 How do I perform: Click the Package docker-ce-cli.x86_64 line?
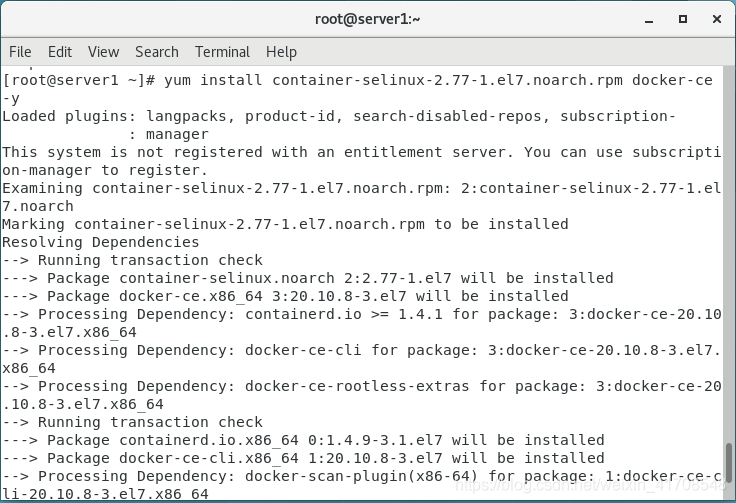pyautogui.click(x=303, y=458)
